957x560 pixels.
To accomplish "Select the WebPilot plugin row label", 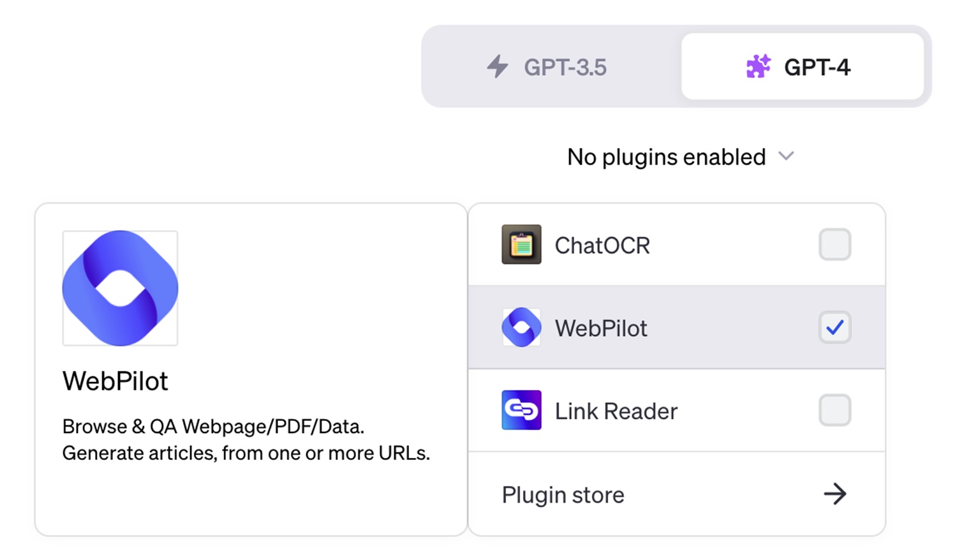I will pyautogui.click(x=601, y=328).
